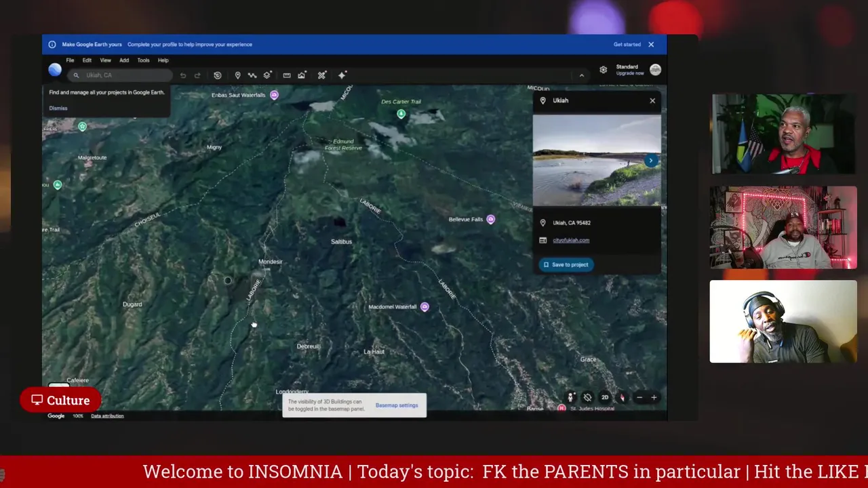Click the Google Earth globe logo
Viewport: 868px width, 488px height.
pos(55,70)
